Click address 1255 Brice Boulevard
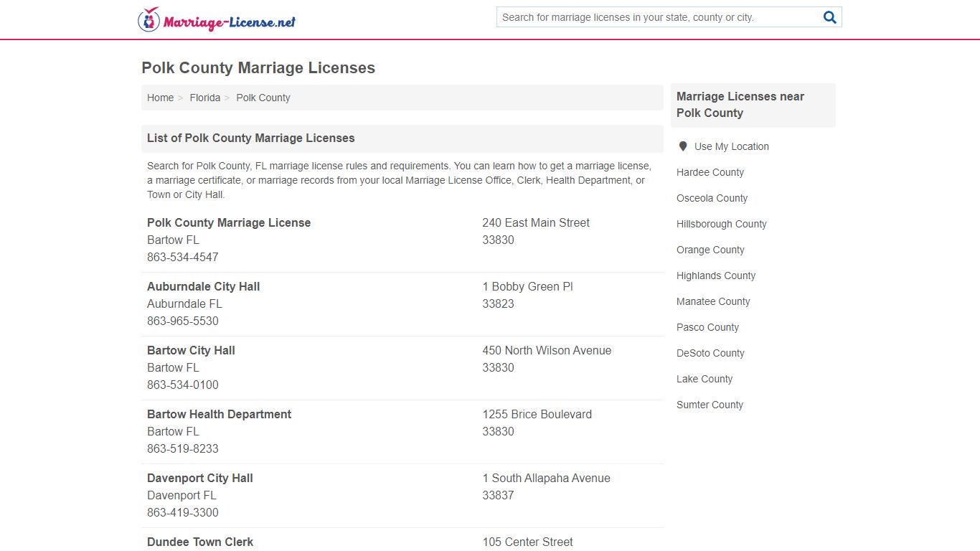Image resolution: width=980 pixels, height=551 pixels. [x=537, y=414]
